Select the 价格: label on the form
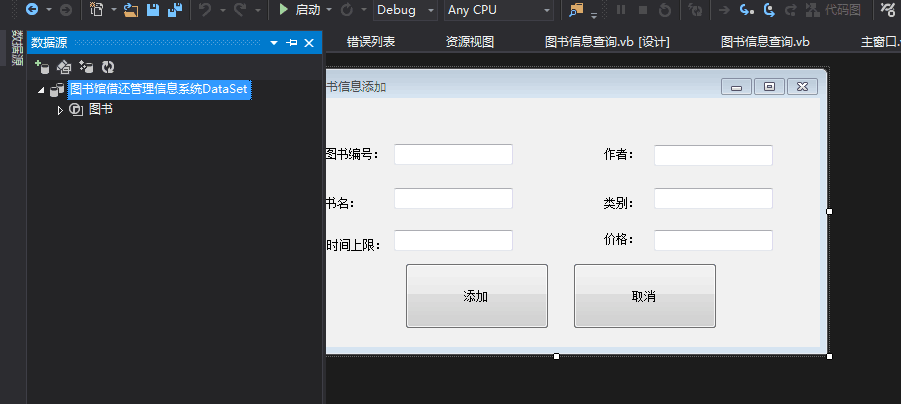 pos(618,239)
